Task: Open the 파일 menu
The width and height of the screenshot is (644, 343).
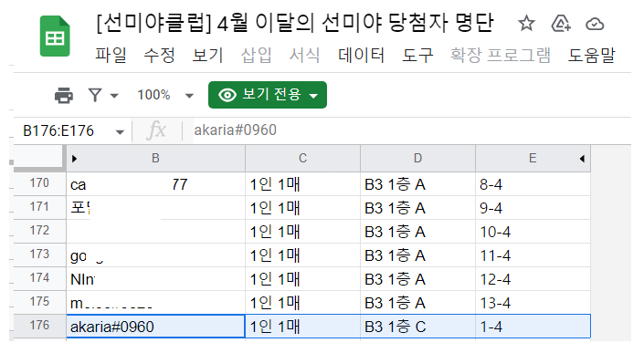Action: coord(111,55)
